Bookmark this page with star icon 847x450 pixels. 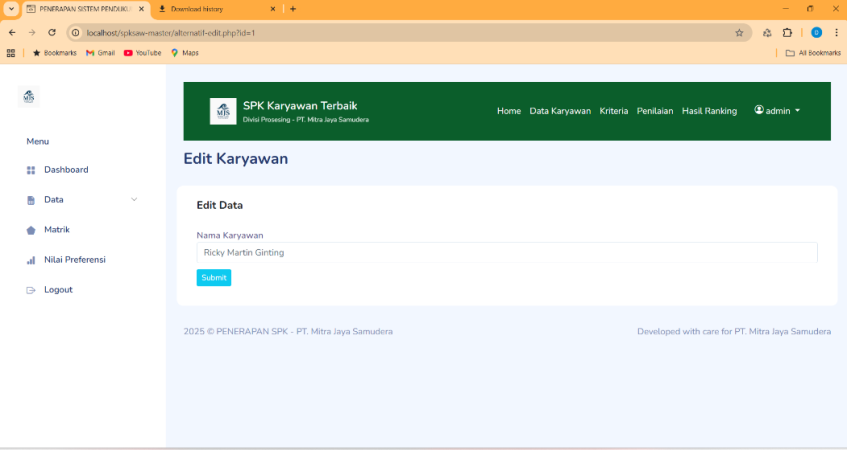739,32
